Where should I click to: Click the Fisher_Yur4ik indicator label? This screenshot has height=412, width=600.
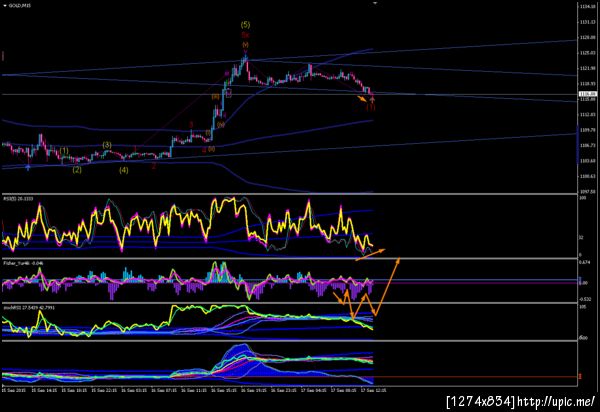[23, 263]
